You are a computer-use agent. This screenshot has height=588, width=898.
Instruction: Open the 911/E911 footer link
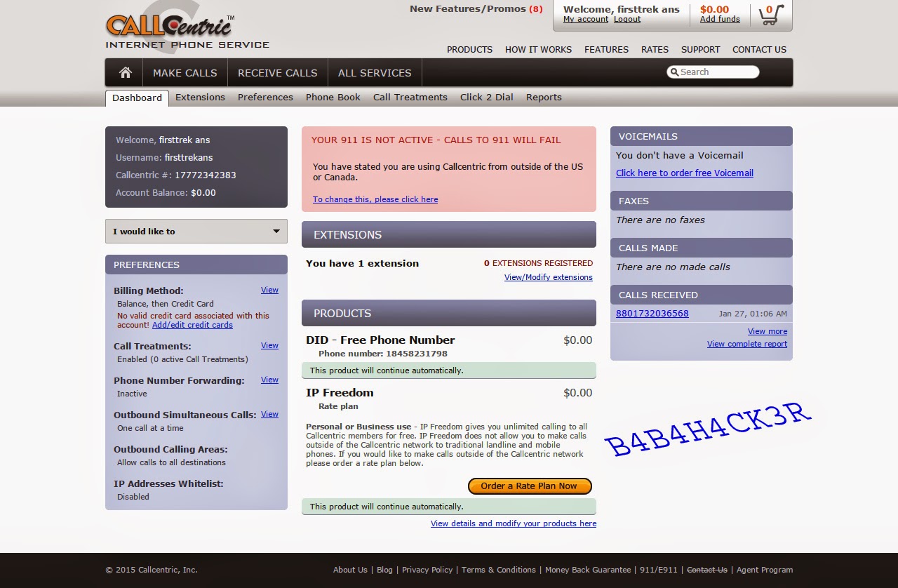click(659, 570)
